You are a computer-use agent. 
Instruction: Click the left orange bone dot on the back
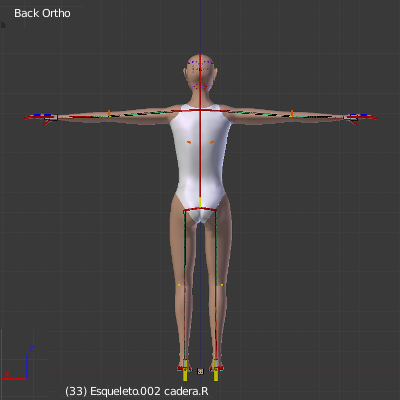pyautogui.click(x=189, y=142)
